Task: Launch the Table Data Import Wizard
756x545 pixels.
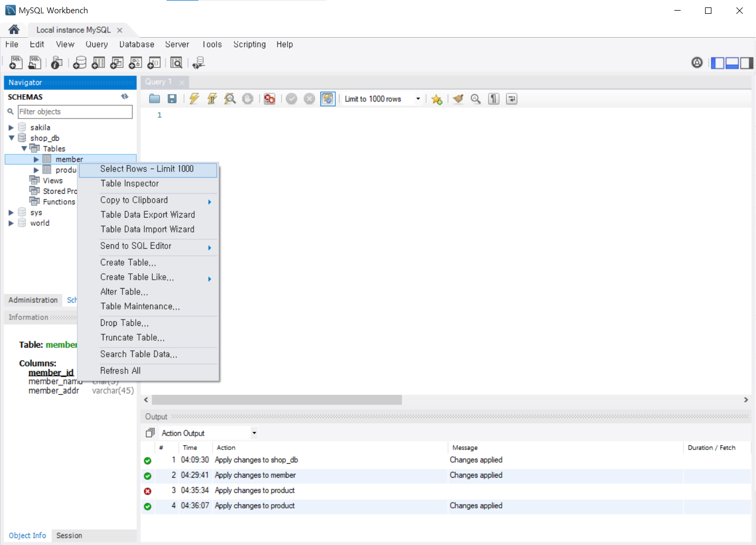Action: point(148,229)
